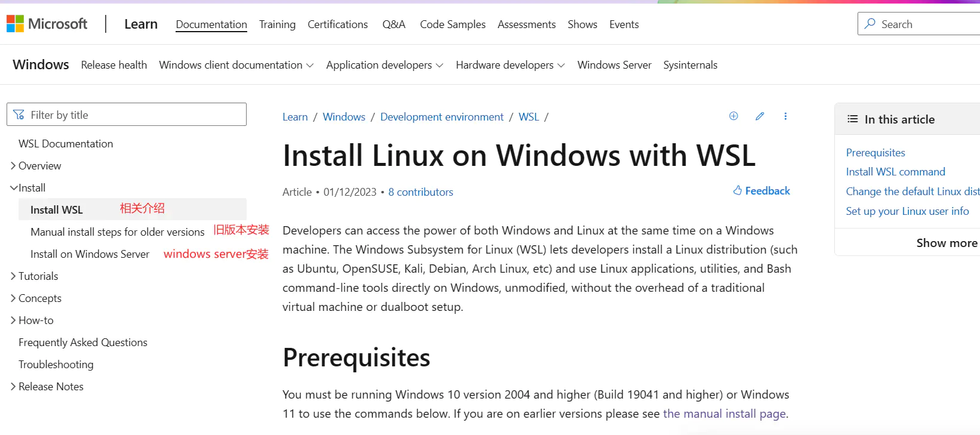Open the more actions vertical dots
Viewport: 980px width, 435px height.
785,116
